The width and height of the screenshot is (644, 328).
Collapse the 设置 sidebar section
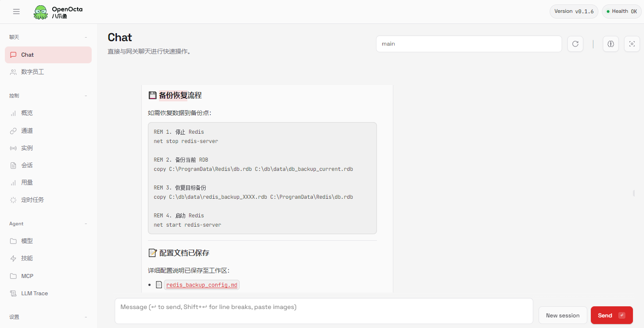click(86, 317)
